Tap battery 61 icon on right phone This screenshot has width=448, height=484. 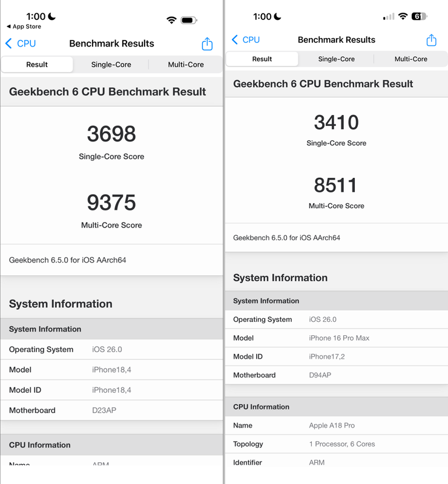[420, 16]
